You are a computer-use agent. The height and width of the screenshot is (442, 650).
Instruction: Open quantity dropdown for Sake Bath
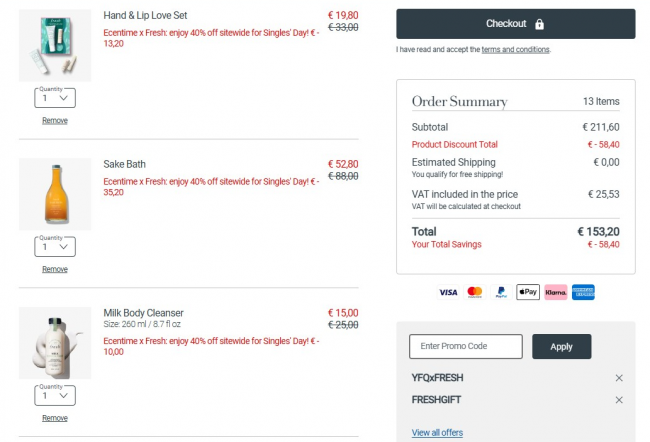55,247
